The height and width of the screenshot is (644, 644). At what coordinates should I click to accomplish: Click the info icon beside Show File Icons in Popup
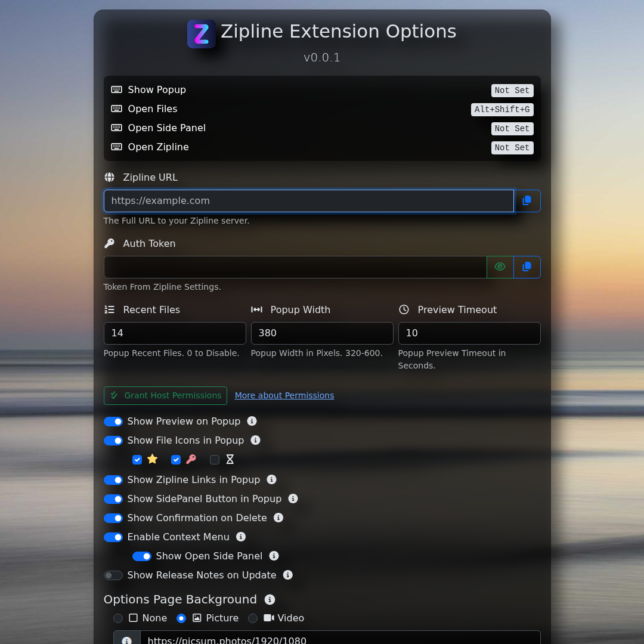[255, 440]
